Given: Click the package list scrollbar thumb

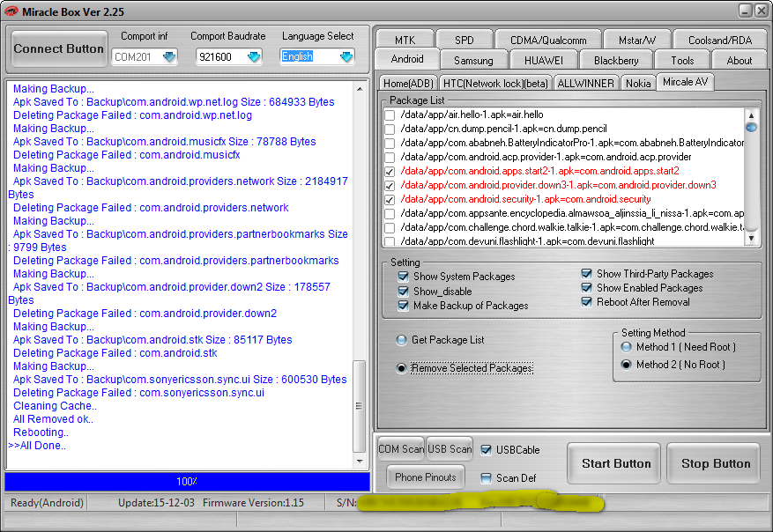Looking at the screenshot, I should [x=751, y=128].
